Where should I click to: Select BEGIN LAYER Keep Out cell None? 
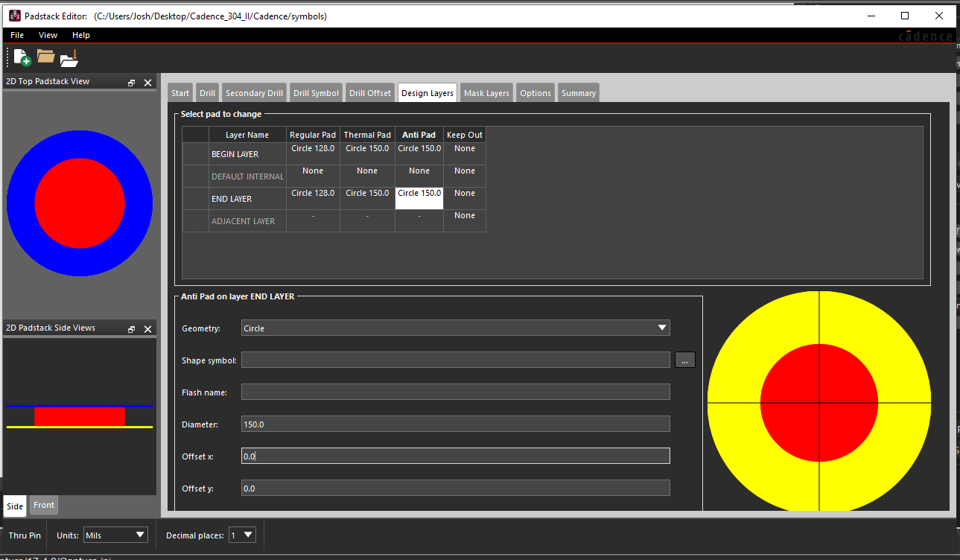tap(465, 154)
